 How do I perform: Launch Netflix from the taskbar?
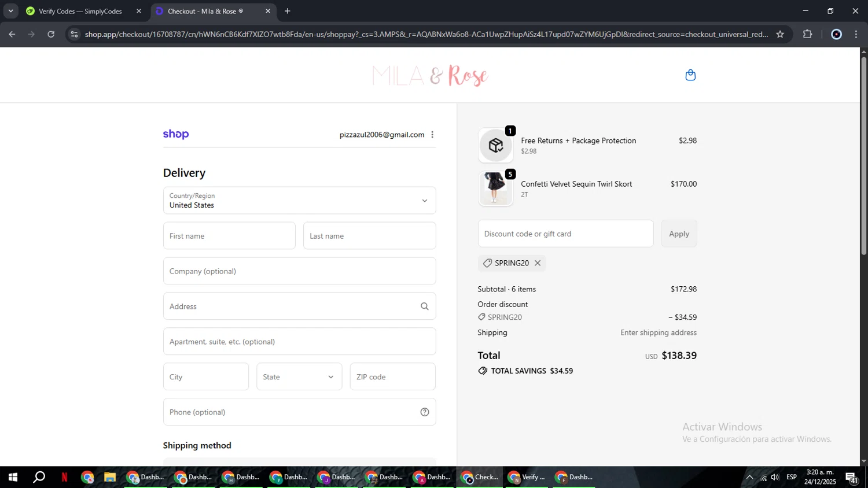coord(64,477)
